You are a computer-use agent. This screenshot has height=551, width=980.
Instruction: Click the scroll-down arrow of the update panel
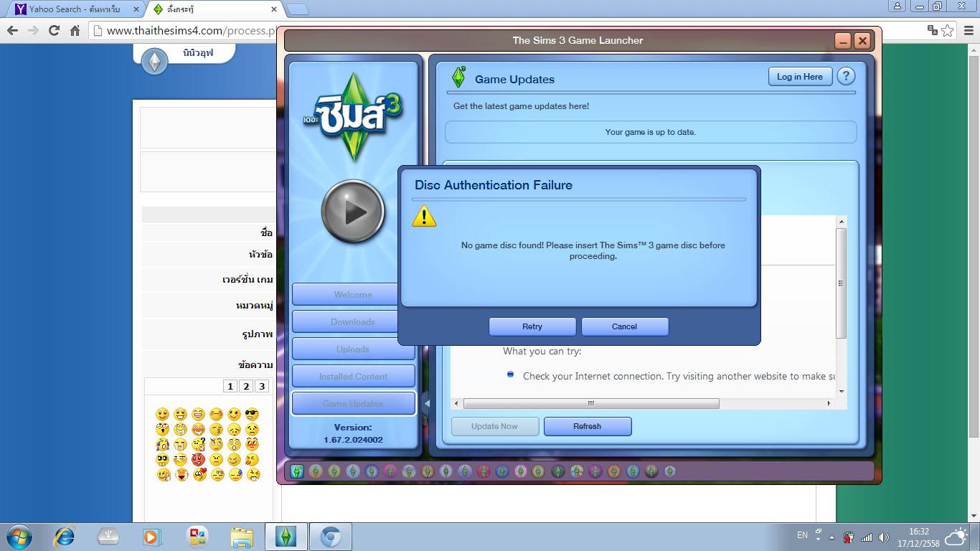pyautogui.click(x=841, y=392)
